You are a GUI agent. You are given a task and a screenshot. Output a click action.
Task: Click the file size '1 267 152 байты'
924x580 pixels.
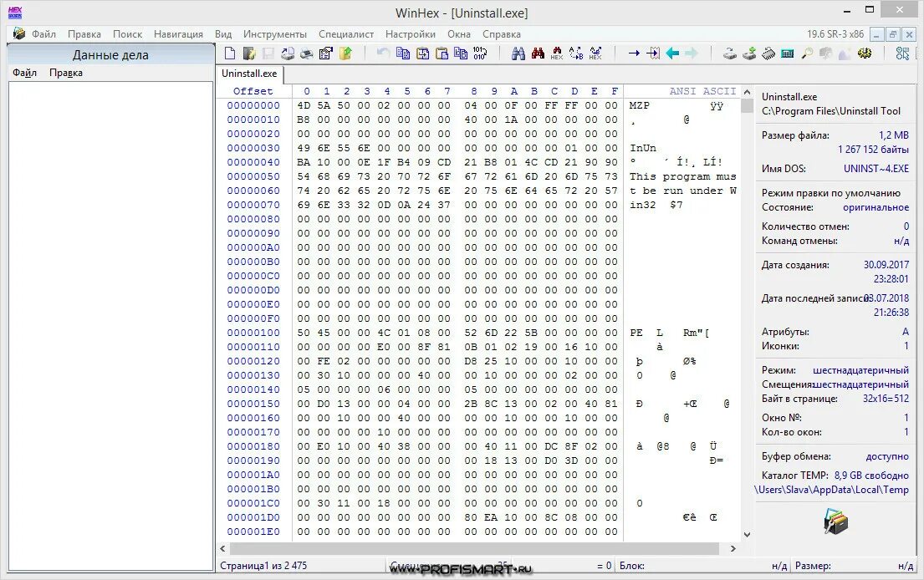(873, 150)
